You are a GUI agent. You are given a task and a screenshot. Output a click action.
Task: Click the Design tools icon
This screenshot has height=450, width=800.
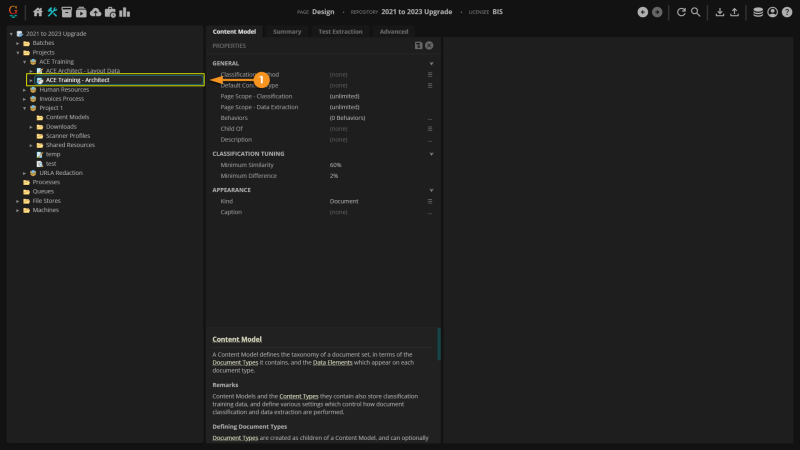(52, 12)
